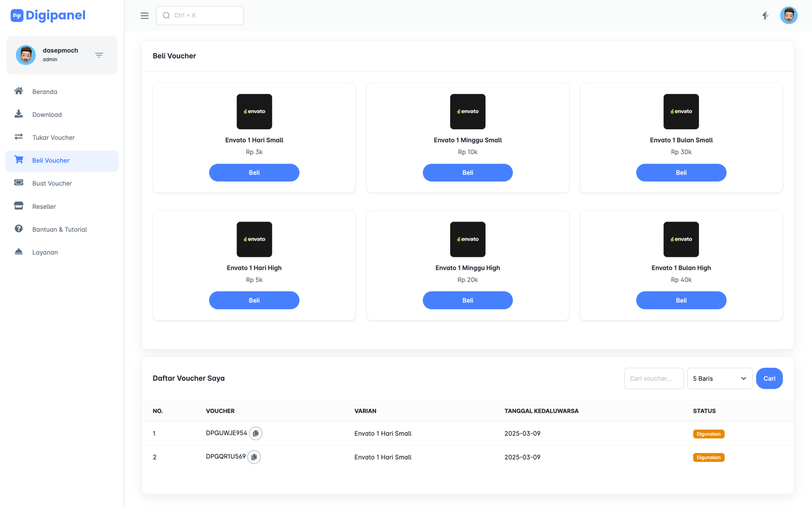Click the Envato 1 Minggu High logo

click(x=468, y=239)
